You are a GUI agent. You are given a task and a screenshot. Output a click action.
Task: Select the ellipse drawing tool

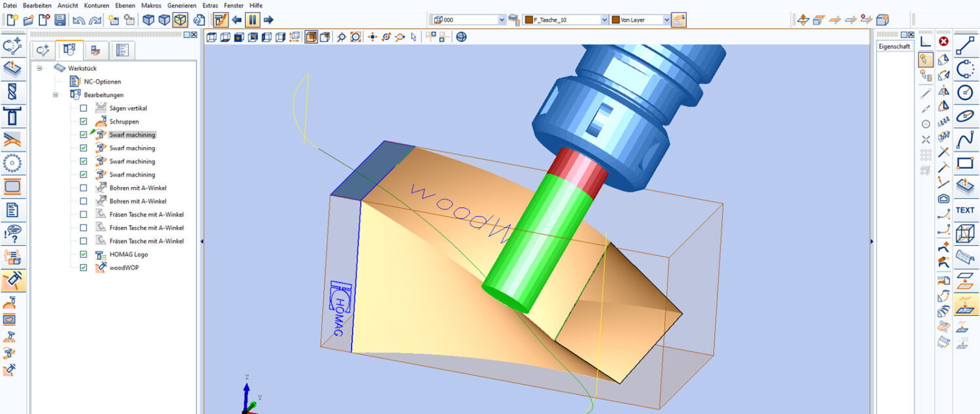(x=965, y=116)
